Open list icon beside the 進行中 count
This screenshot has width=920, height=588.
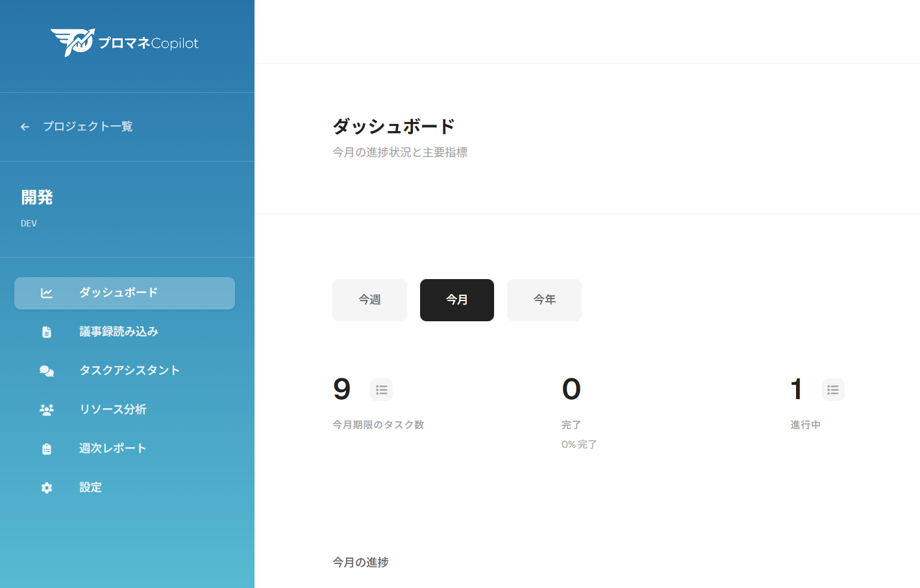point(833,390)
